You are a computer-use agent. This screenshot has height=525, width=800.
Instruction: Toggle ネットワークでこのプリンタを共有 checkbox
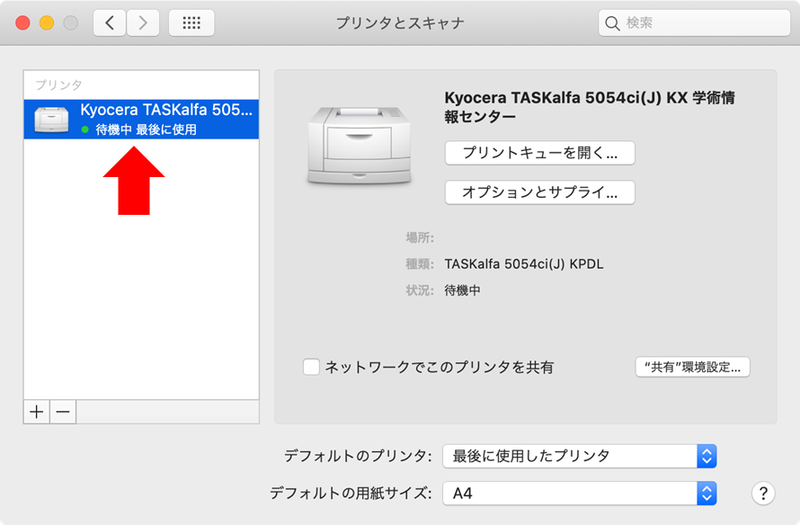coord(311,367)
